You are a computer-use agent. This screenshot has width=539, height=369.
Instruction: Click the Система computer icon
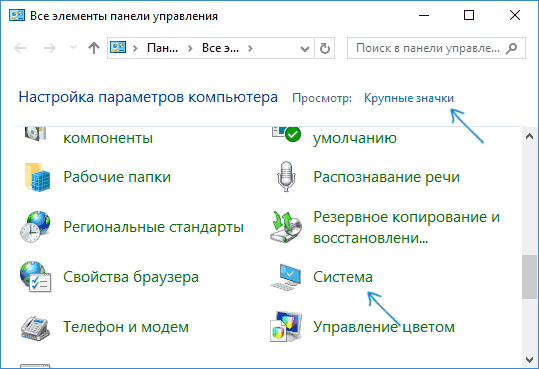point(286,277)
